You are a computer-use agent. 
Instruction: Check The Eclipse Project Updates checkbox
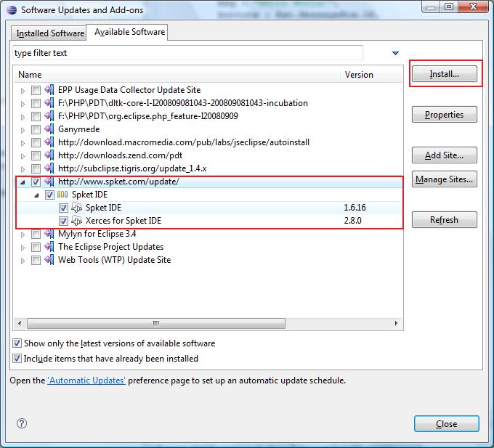36,247
